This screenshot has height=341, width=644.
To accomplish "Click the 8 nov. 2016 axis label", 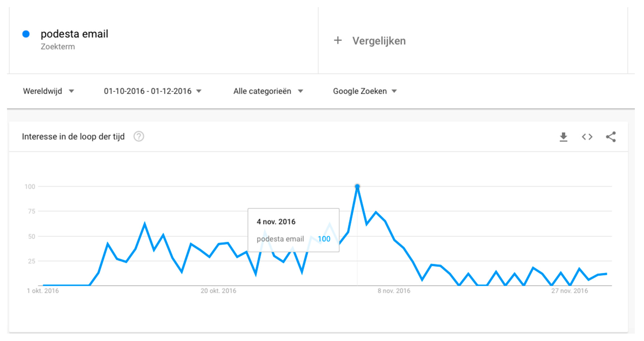I will coord(394,291).
